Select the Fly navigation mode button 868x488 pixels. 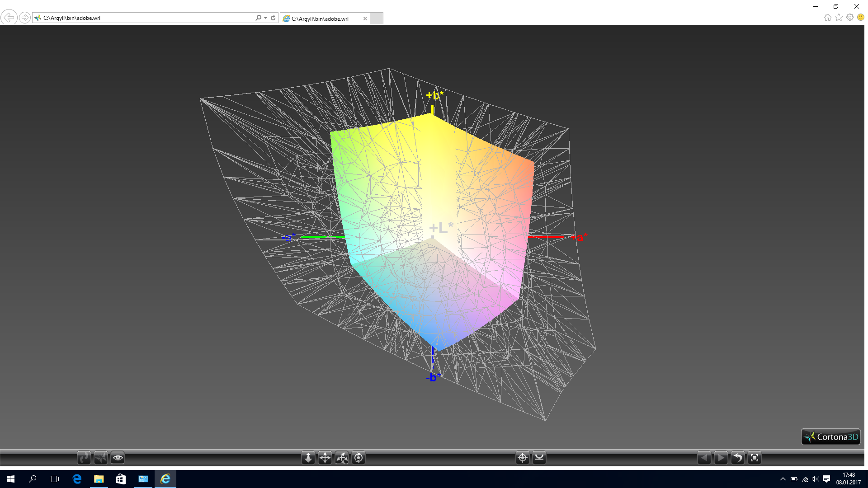coord(100,458)
